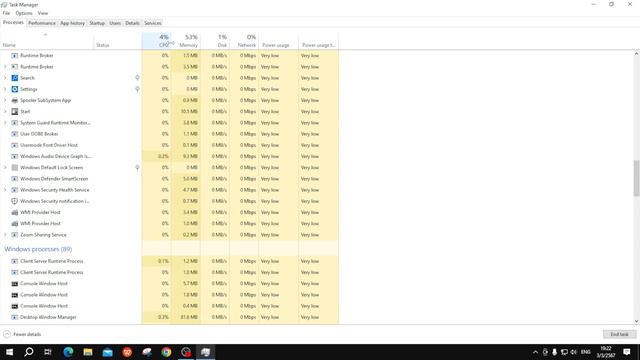Expand Windows Default Lock Screen row
The height and width of the screenshot is (360, 640).
click(x=5, y=168)
